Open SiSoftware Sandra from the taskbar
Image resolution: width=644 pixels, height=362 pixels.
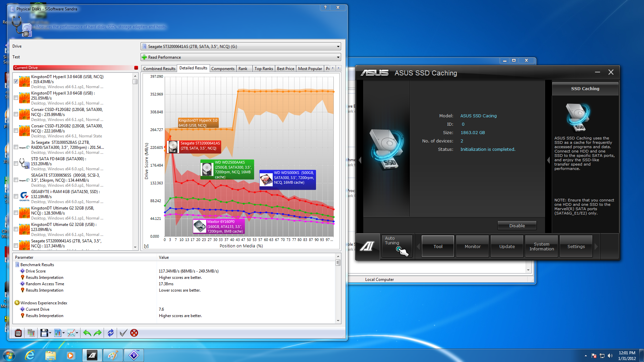(134, 355)
